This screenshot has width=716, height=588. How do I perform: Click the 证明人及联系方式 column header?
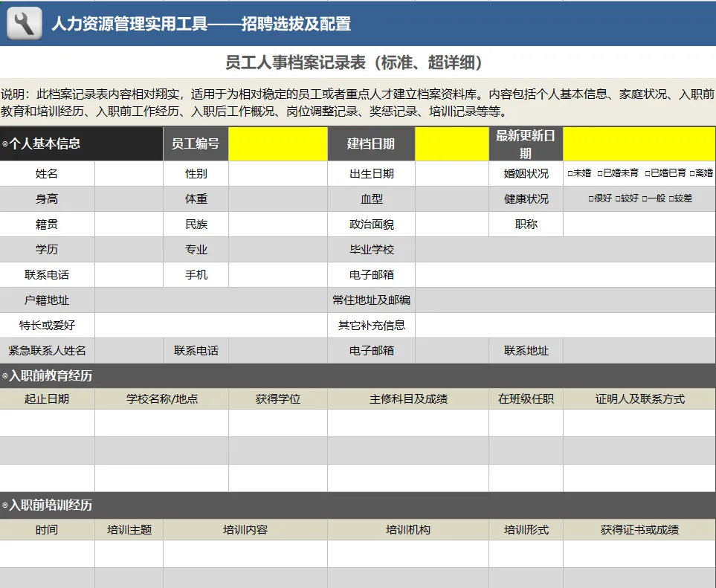[639, 398]
